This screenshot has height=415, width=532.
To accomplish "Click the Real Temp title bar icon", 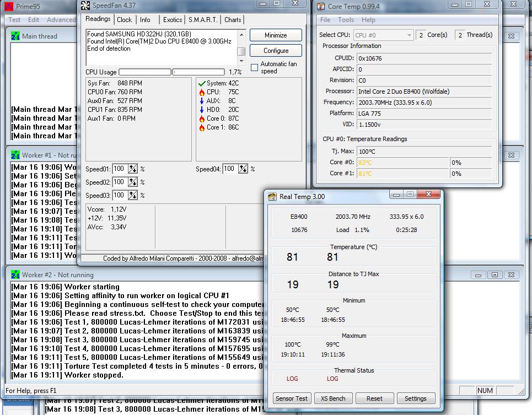I will pos(272,197).
